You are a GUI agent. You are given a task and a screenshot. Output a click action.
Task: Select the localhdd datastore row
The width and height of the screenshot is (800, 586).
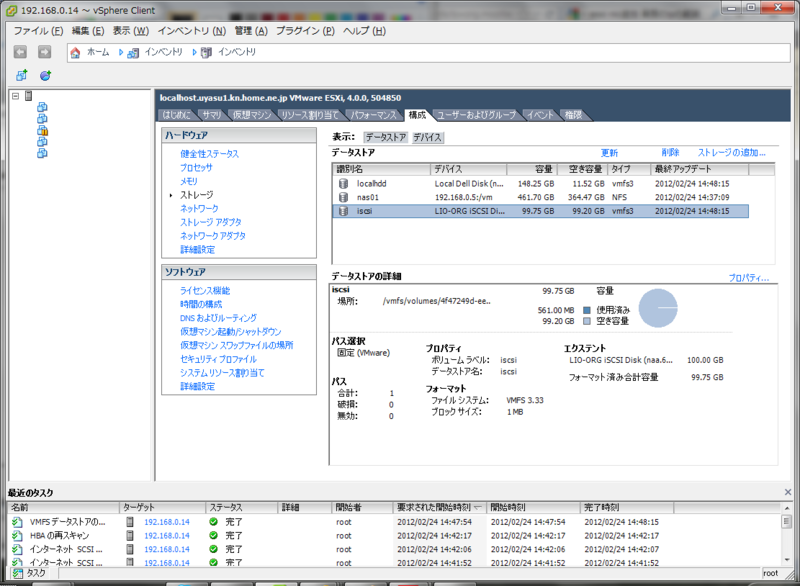[x=540, y=184]
